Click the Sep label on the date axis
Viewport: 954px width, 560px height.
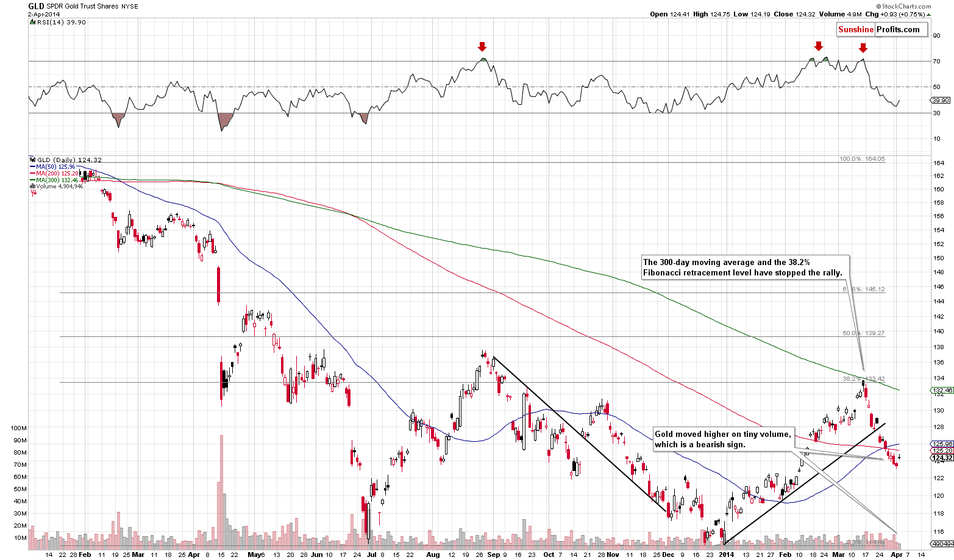[494, 555]
